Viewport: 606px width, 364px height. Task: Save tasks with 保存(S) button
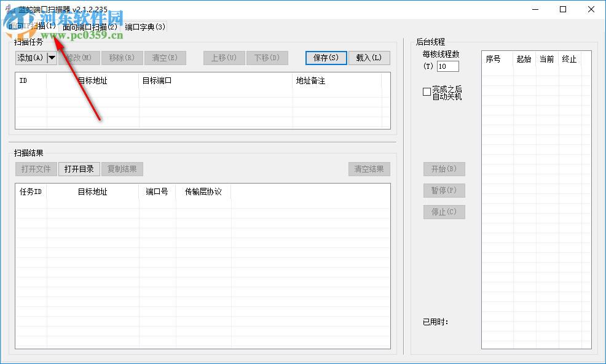click(326, 58)
